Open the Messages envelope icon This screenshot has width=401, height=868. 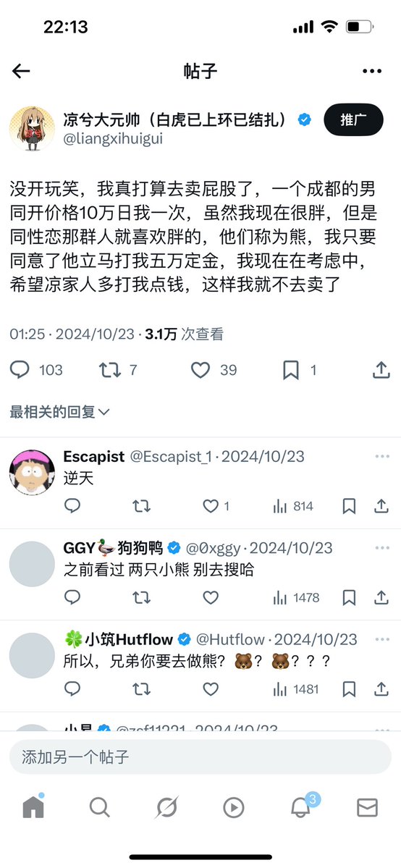click(x=367, y=808)
